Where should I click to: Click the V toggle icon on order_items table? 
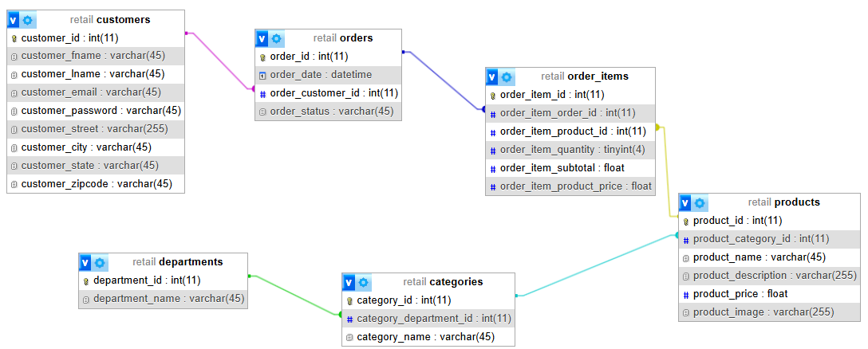click(492, 76)
